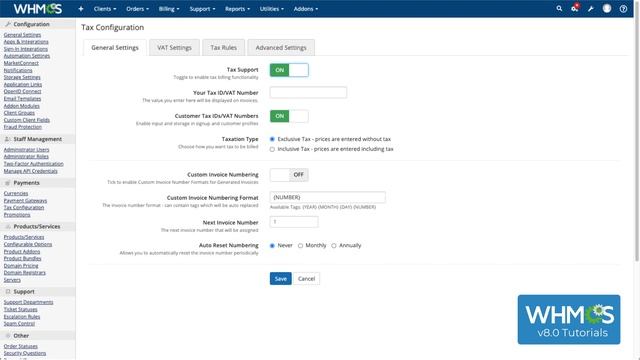Click the WHMCS logo in the header

38,9
